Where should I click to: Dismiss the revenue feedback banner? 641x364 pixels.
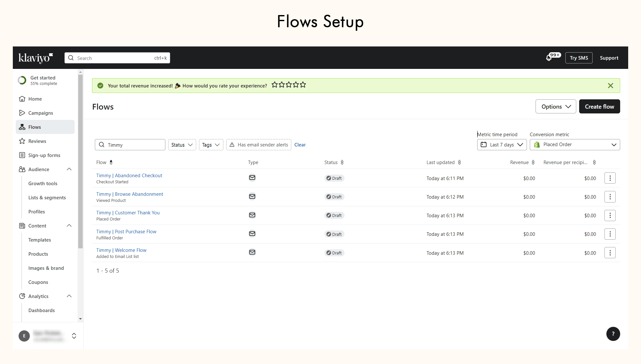(610, 86)
